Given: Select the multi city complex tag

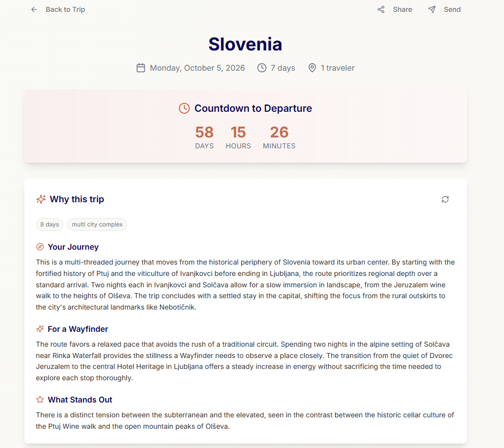Looking at the screenshot, I should click(97, 224).
